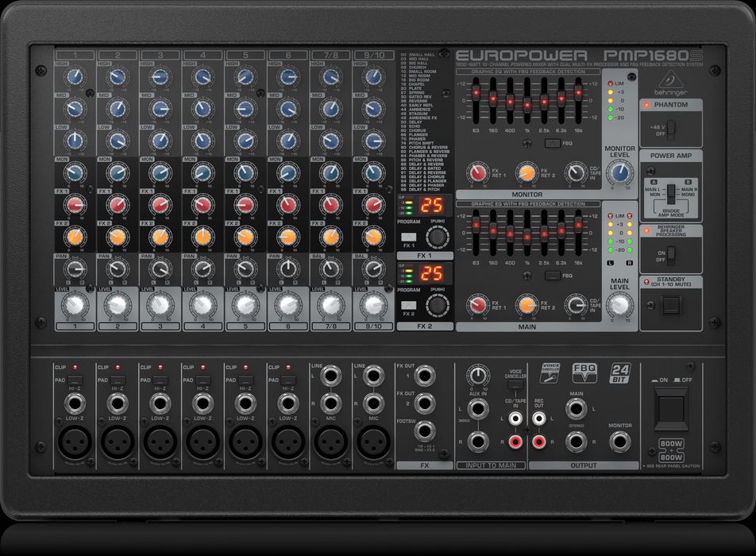Image resolution: width=756 pixels, height=556 pixels.
Task: Click the FBQ logo badge
Action: click(x=584, y=373)
